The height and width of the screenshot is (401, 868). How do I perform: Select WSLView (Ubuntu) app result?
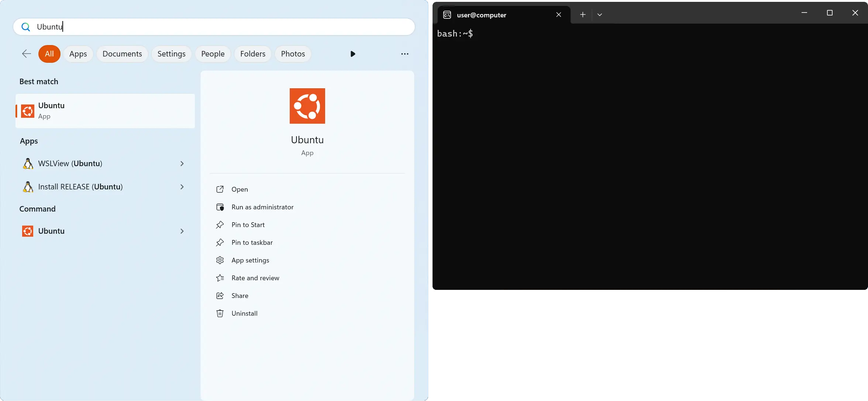pos(105,164)
